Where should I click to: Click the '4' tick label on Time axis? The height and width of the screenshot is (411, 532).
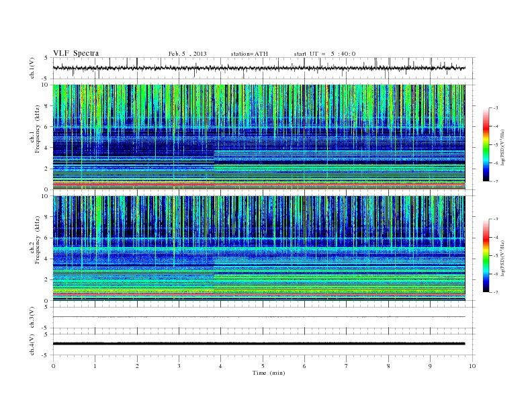[220, 366]
